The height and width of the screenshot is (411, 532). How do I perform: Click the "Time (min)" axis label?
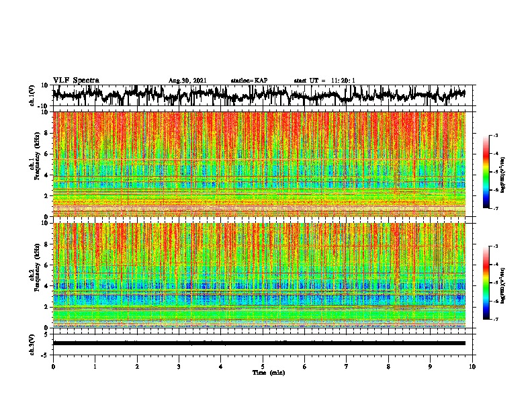[x=269, y=373]
